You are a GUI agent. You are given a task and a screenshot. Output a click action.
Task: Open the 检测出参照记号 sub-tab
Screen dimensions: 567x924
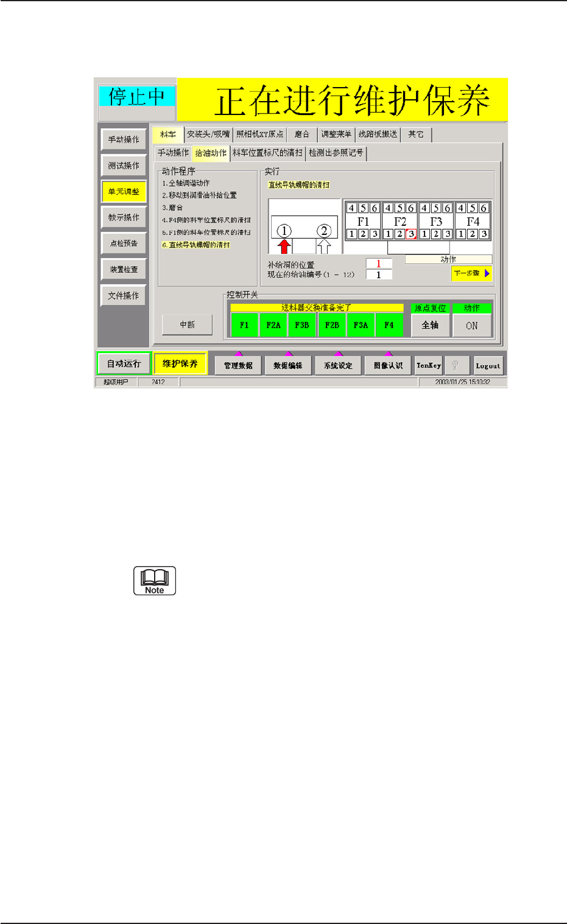(336, 153)
